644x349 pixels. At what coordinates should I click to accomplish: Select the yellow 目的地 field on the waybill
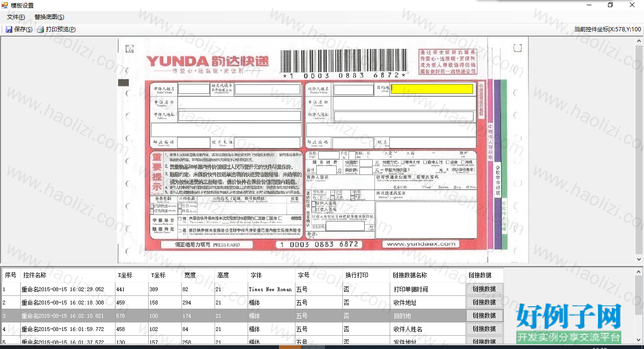click(432, 89)
